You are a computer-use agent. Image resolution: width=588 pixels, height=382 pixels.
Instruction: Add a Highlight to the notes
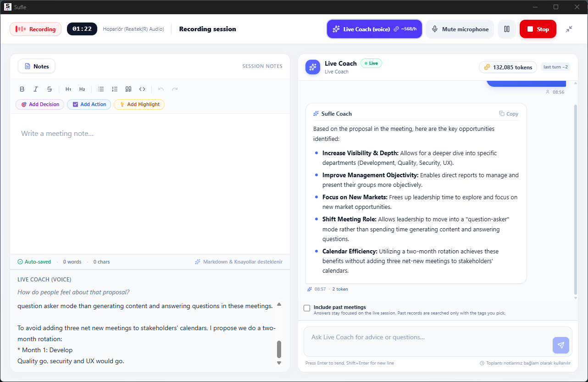139,104
